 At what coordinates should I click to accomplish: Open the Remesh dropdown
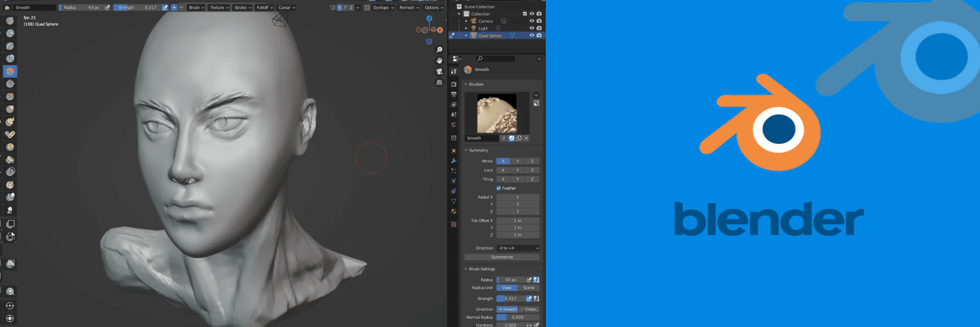point(409,8)
